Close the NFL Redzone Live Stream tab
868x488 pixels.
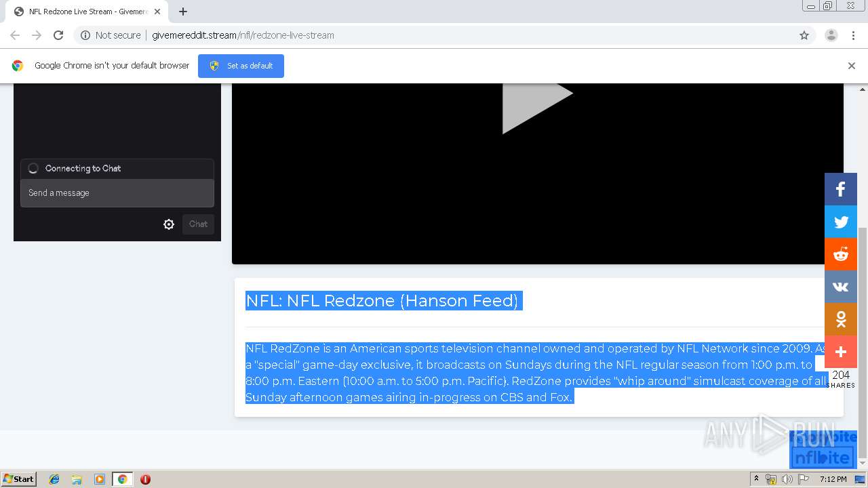(x=157, y=12)
